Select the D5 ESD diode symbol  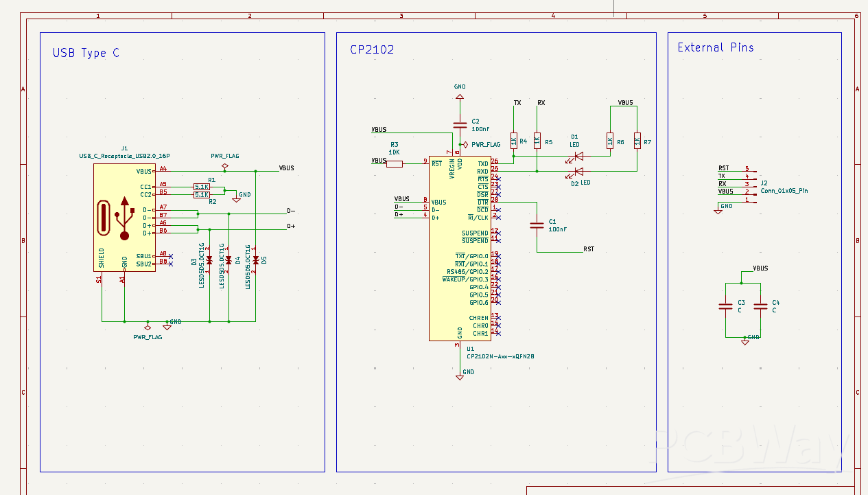coord(255,260)
